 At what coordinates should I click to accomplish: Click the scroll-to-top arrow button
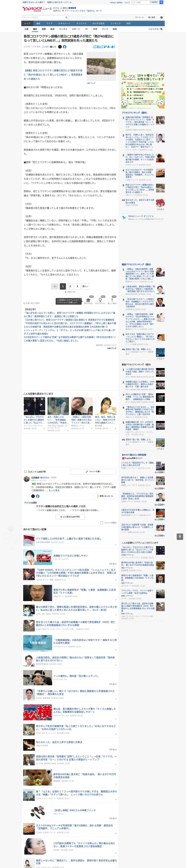point(180,537)
